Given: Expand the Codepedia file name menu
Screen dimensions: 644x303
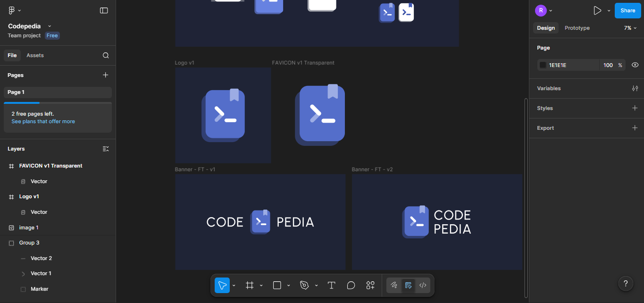Looking at the screenshot, I should 50,26.
